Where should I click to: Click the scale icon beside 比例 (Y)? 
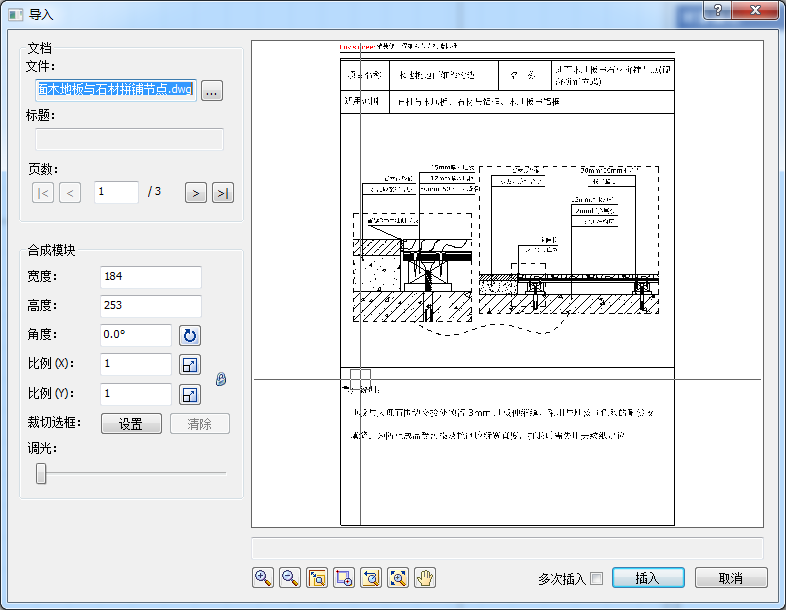[x=190, y=395]
